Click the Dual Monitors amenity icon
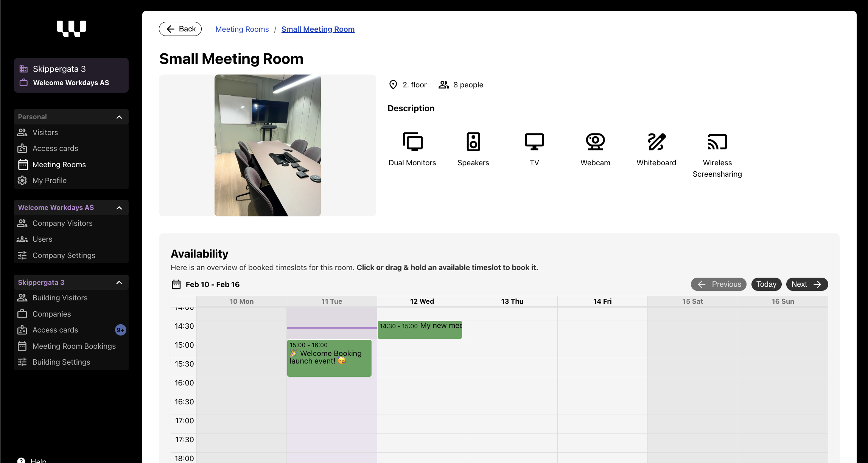This screenshot has width=868, height=463. pyautogui.click(x=412, y=142)
